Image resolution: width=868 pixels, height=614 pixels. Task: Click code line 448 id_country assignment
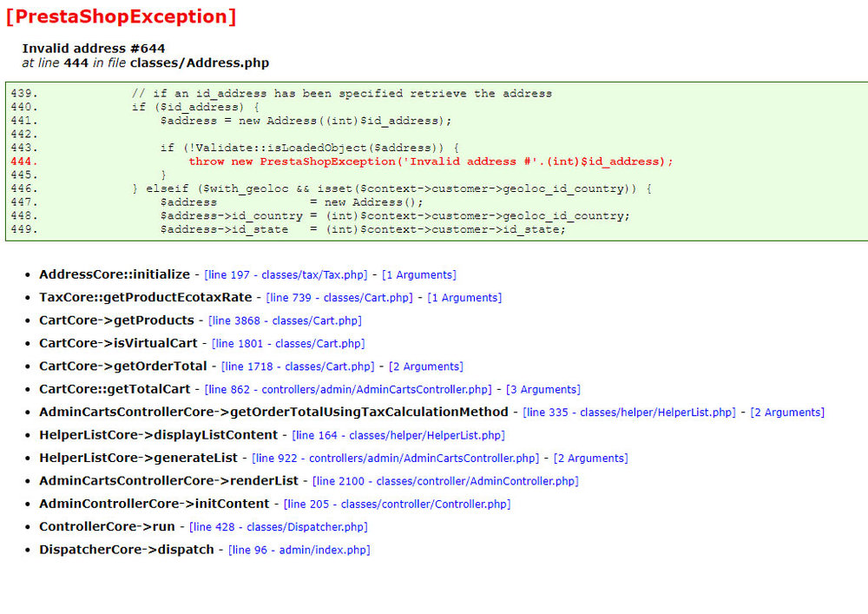point(395,216)
